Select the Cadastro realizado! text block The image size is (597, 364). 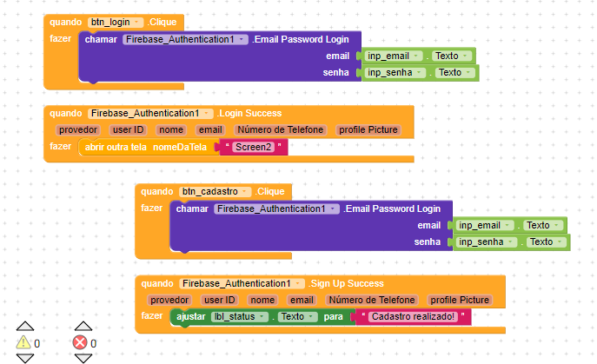click(x=413, y=317)
